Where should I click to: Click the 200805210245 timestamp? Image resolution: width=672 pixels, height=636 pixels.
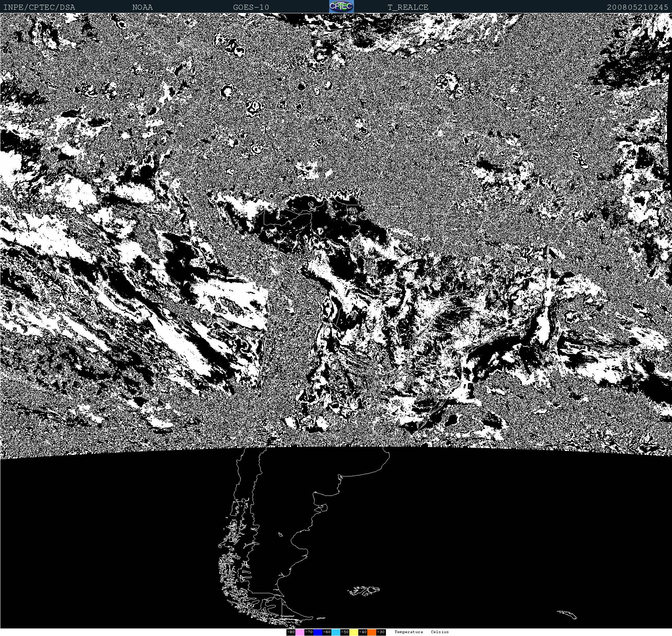pos(637,7)
